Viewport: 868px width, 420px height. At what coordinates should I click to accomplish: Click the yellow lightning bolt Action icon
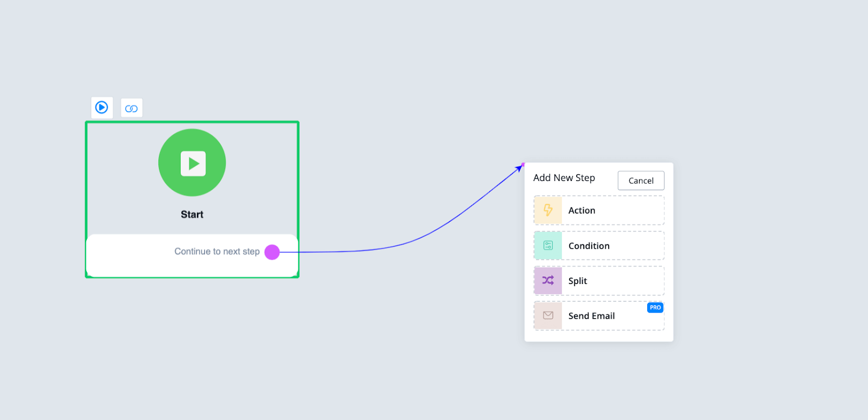548,210
